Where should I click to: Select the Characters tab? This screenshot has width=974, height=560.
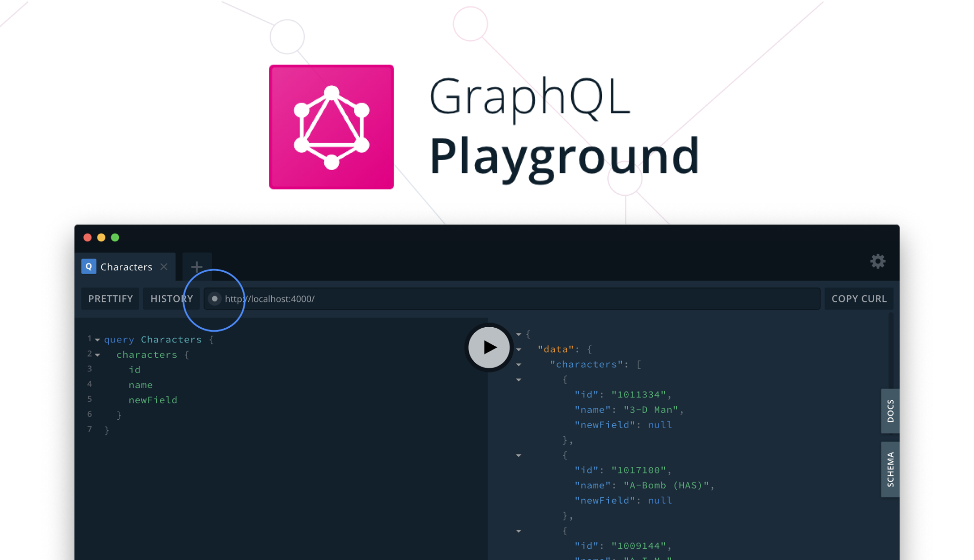pos(126,267)
